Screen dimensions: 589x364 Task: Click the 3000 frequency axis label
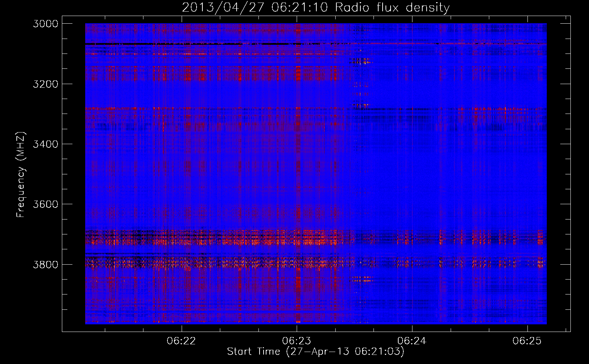click(x=46, y=24)
